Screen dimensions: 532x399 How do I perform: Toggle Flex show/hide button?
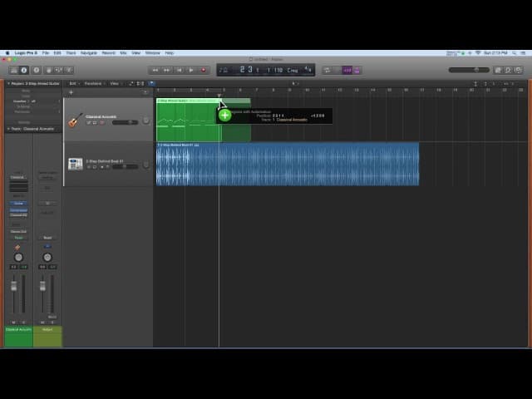140,83
